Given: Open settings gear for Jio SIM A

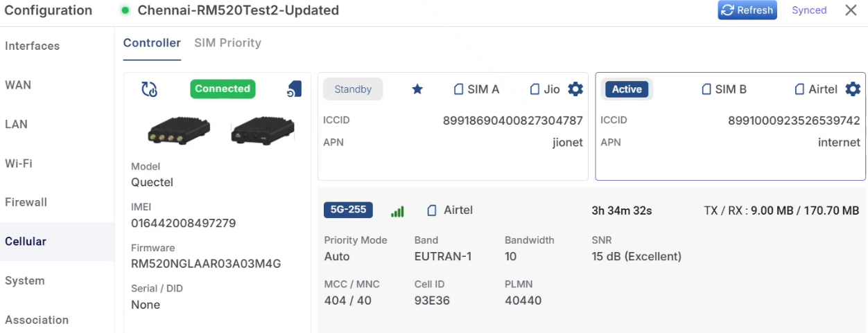Looking at the screenshot, I should [575, 89].
